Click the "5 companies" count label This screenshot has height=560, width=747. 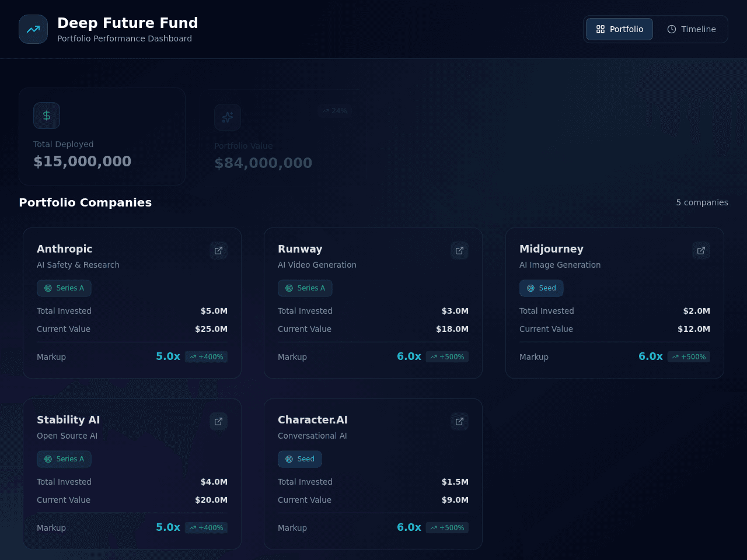702,202
